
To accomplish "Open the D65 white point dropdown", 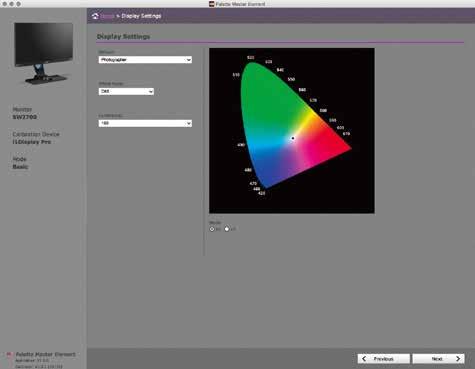I will coord(126,91).
